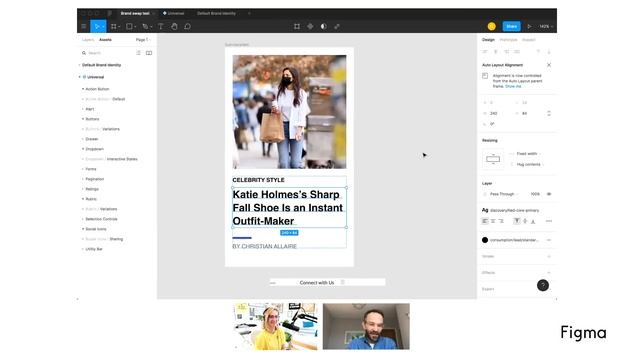Open zoom level dropdown
Screen dimensions: 640x360
pos(546,27)
